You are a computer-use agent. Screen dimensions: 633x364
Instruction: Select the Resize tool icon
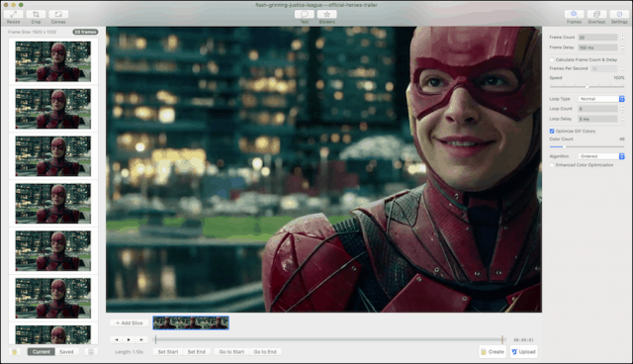point(13,14)
